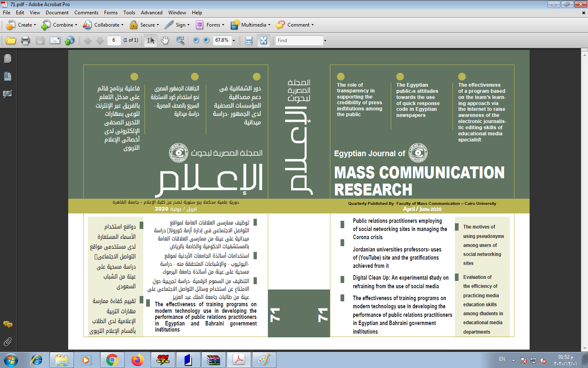Click the Open file folder icon

pyautogui.click(x=11, y=40)
